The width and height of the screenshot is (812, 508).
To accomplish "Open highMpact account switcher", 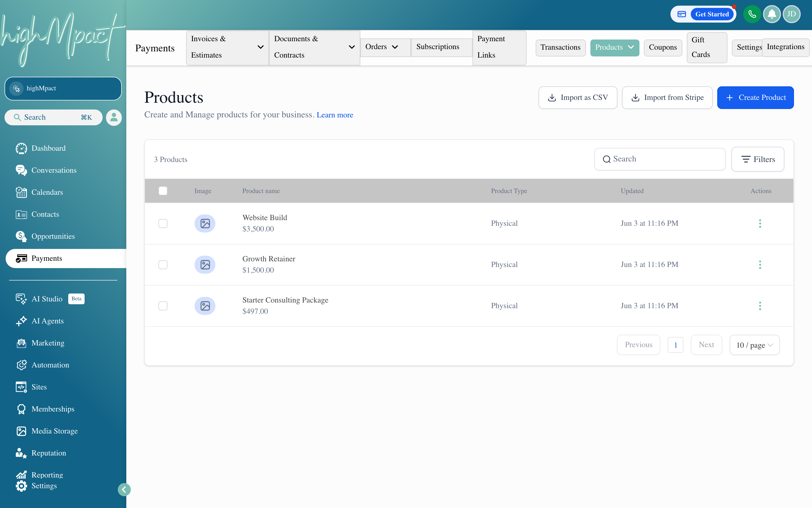I will point(63,88).
